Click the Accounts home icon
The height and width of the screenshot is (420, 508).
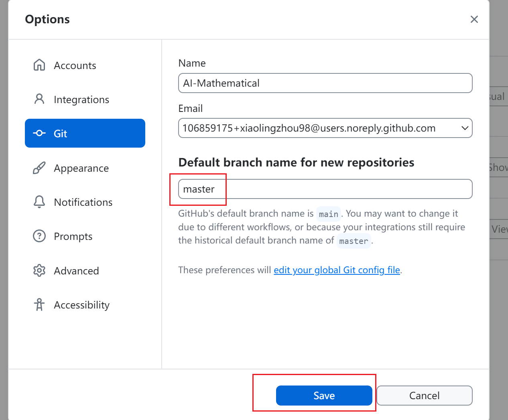click(x=39, y=65)
